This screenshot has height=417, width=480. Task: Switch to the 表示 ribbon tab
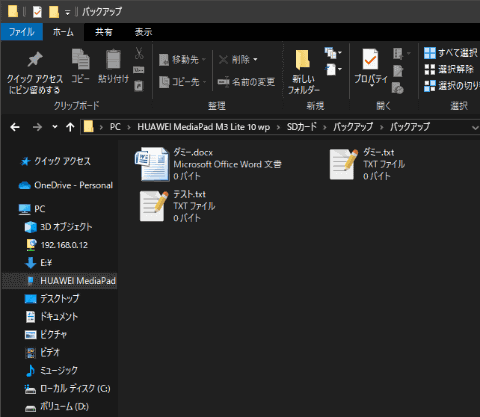[x=143, y=32]
